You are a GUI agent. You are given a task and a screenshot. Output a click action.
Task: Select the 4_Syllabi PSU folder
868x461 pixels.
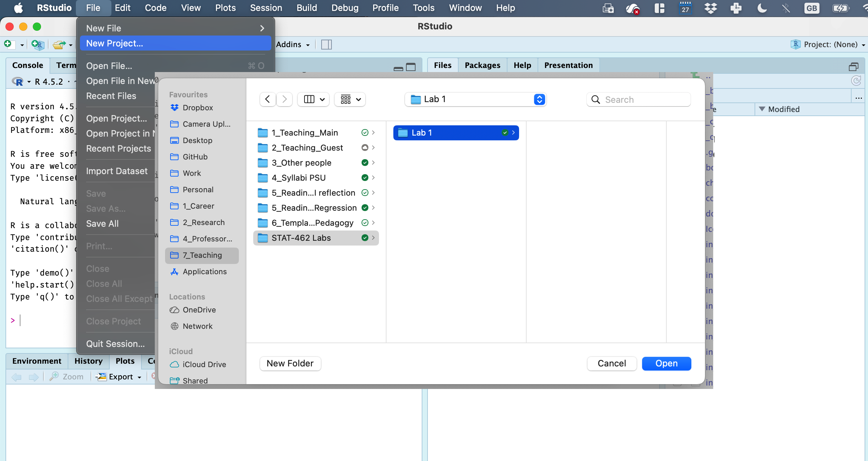(x=298, y=178)
